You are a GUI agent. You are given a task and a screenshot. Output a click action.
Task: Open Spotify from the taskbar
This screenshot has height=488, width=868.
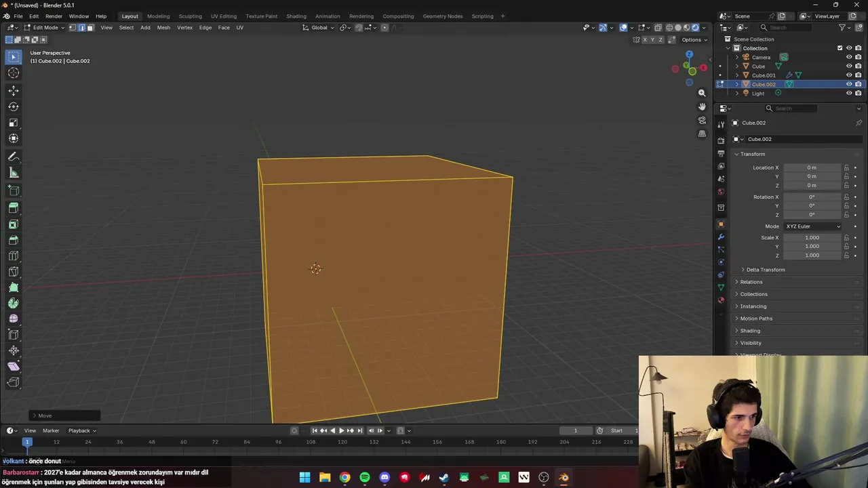365,477
